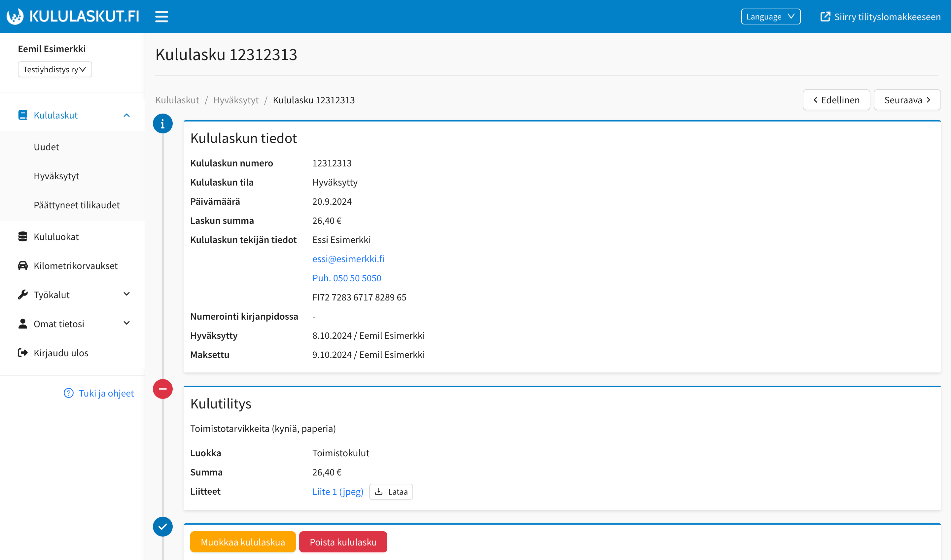This screenshot has width=951, height=560.
Task: Click the Kilometrikorvaukset car icon
Action: coord(23,266)
